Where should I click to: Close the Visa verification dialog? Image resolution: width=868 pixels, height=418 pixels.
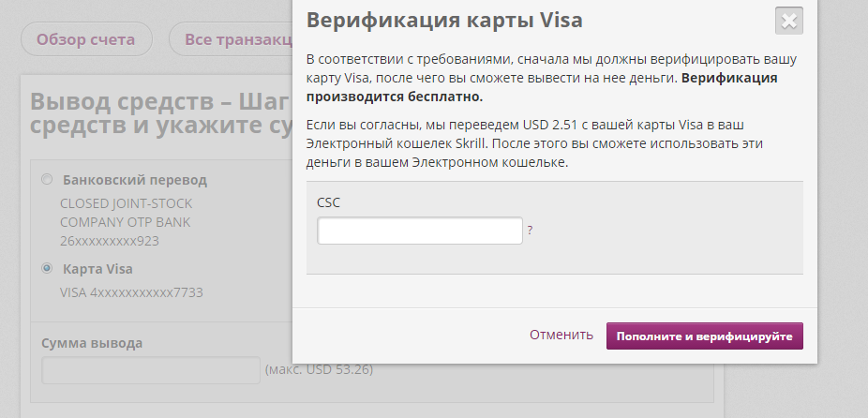coord(789,21)
